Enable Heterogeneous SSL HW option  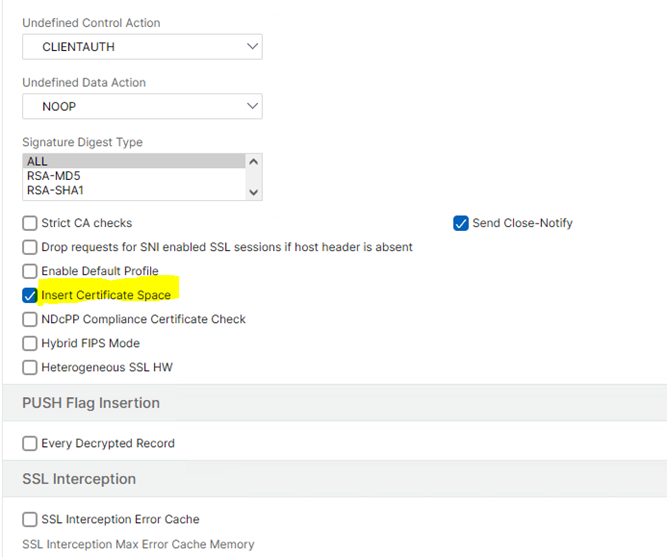[30, 367]
